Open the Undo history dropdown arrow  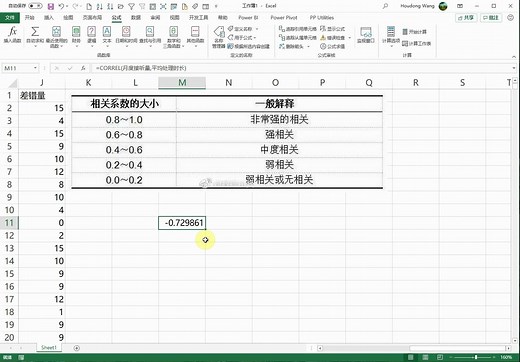point(67,6)
